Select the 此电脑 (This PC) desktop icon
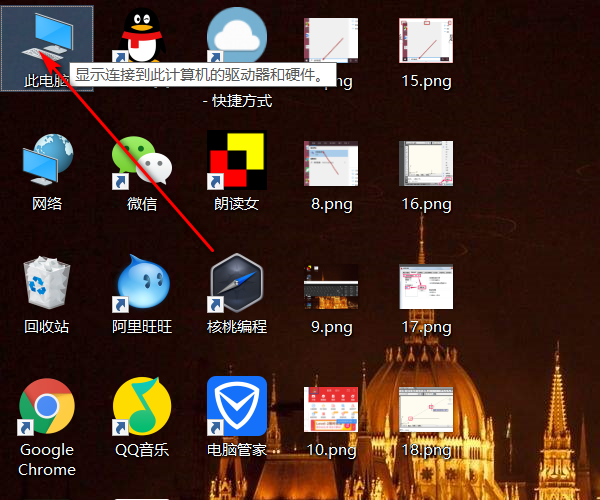The height and width of the screenshot is (500, 600). tap(47, 40)
